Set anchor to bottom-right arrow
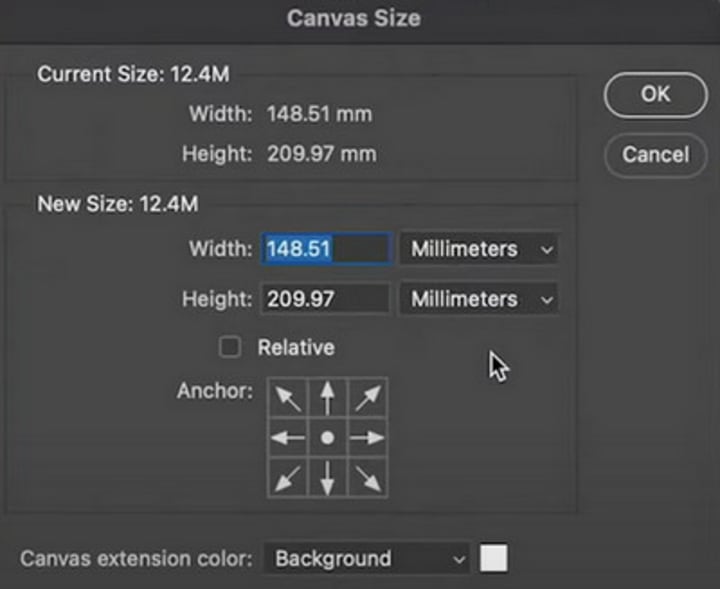This screenshot has height=589, width=720. click(x=367, y=477)
